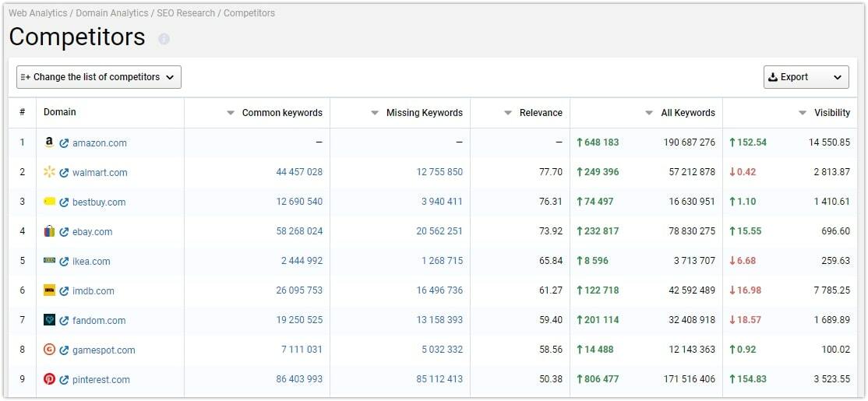Select visibility change value 18.57
The width and height of the screenshot is (868, 401).
(x=745, y=320)
